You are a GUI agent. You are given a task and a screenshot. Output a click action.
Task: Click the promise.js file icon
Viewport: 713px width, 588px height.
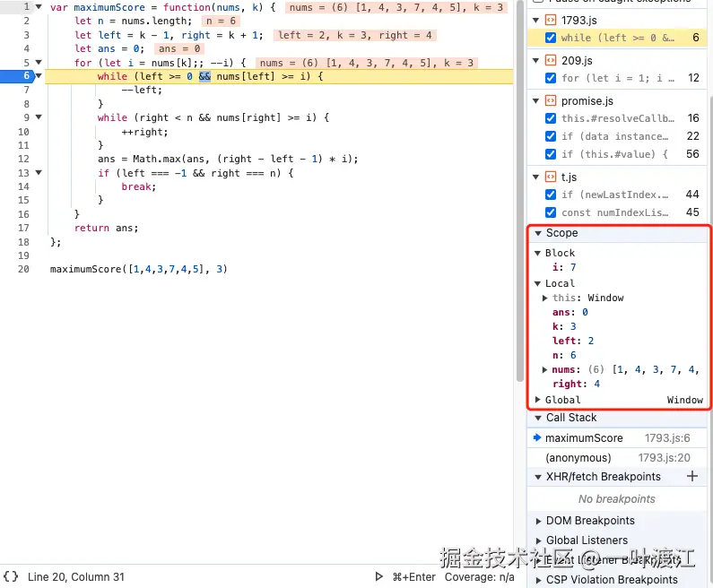551,100
